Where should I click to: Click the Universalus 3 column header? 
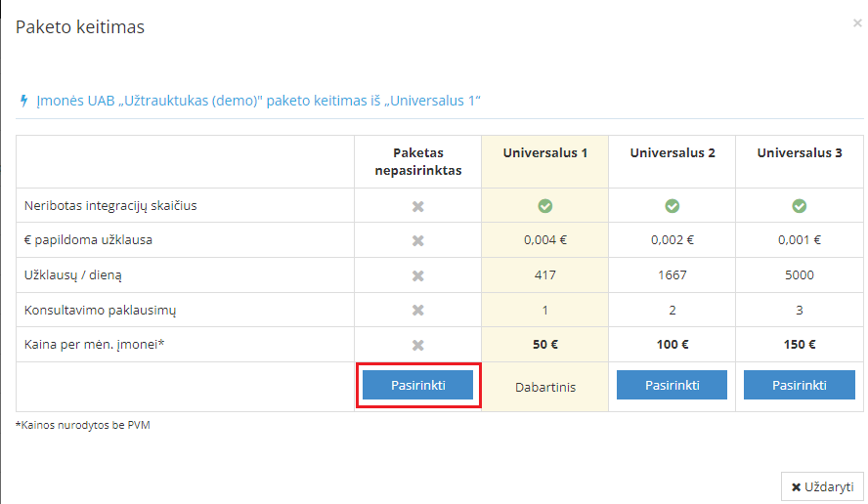point(799,153)
